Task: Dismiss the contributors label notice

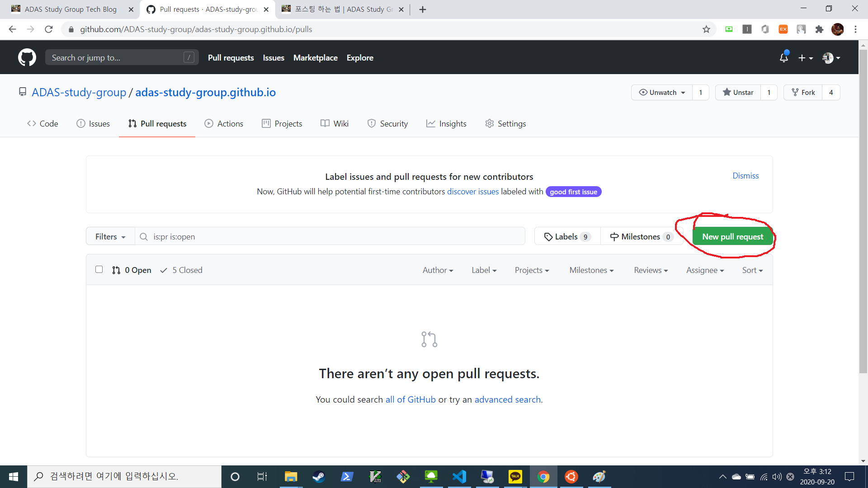Action: pos(745,175)
